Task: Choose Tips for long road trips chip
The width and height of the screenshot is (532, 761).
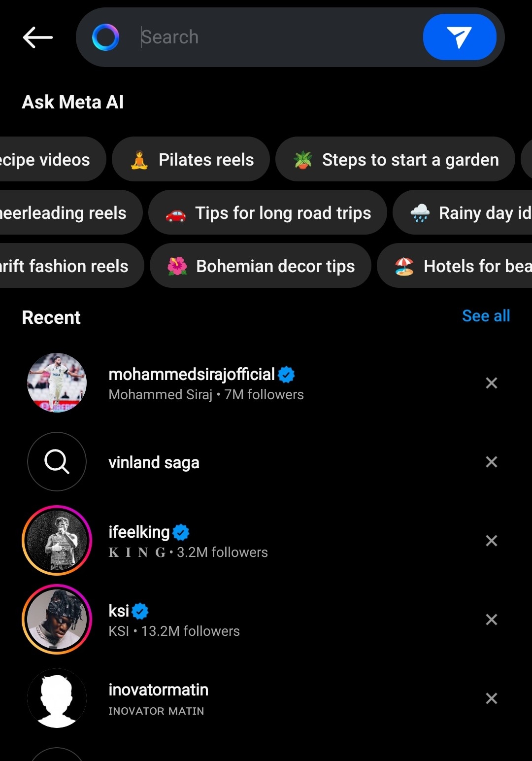Action: pyautogui.click(x=267, y=213)
